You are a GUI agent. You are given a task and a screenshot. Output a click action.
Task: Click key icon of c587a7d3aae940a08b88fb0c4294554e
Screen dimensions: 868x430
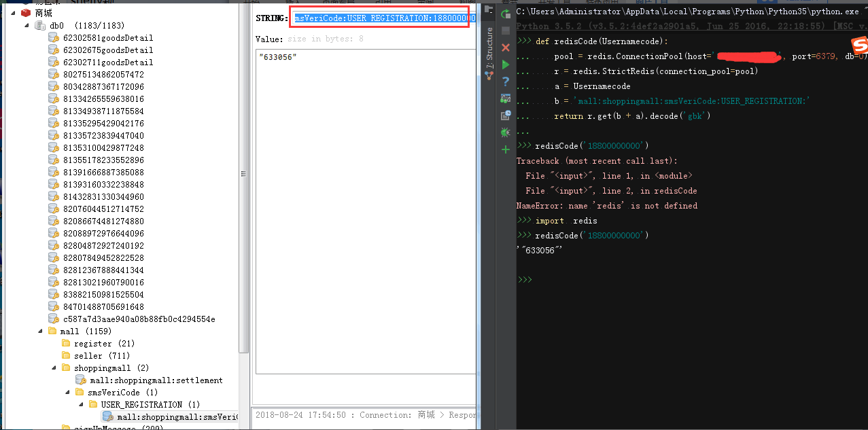click(54, 319)
